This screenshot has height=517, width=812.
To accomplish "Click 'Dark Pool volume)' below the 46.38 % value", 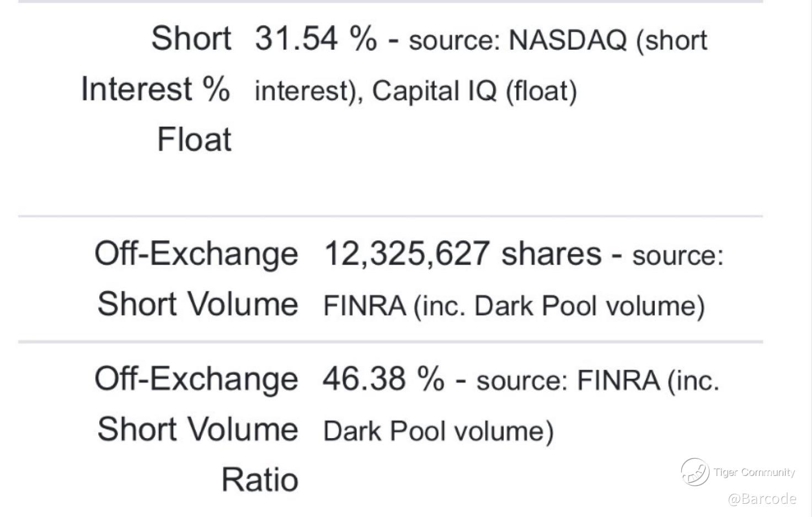I will [x=438, y=431].
